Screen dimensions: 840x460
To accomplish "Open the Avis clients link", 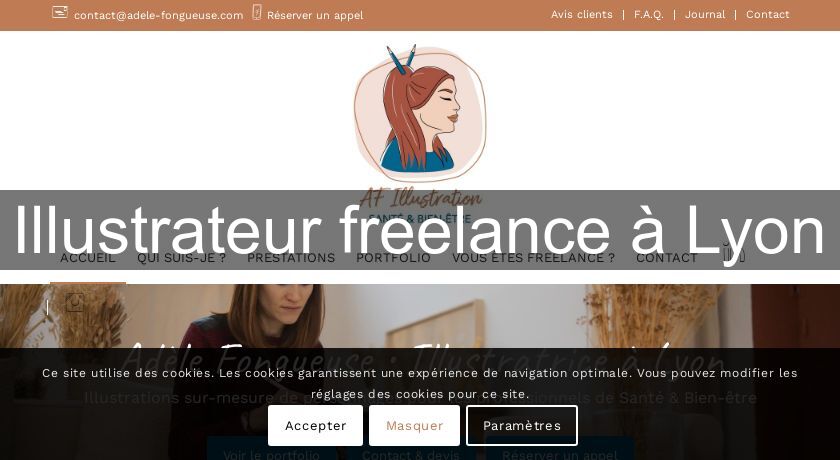I will click(582, 15).
